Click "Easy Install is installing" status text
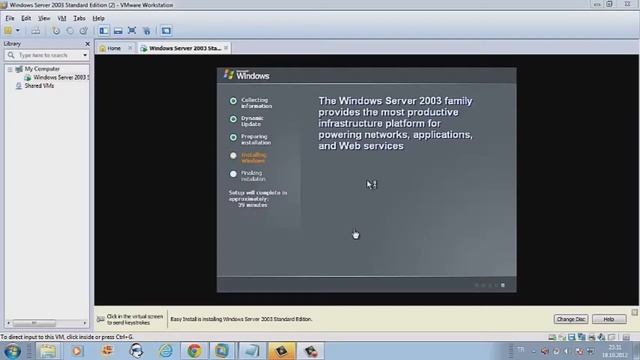This screenshot has width=640, height=360. pyautogui.click(x=241, y=319)
